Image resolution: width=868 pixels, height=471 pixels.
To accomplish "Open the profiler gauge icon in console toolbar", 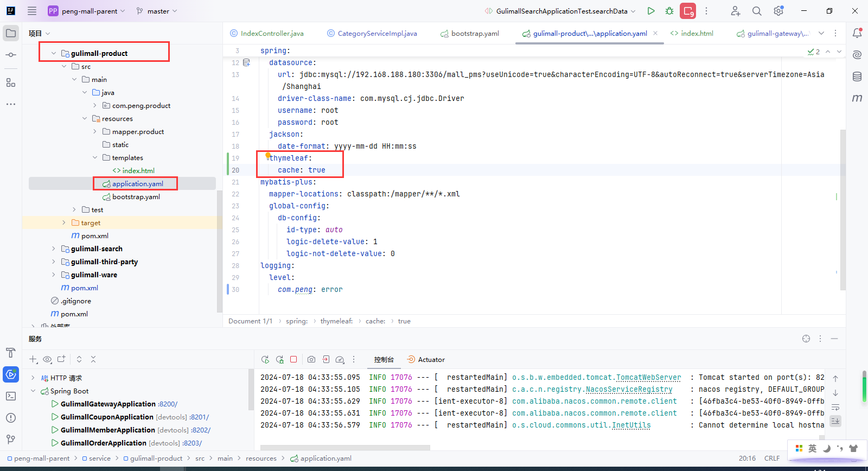I will (x=340, y=359).
